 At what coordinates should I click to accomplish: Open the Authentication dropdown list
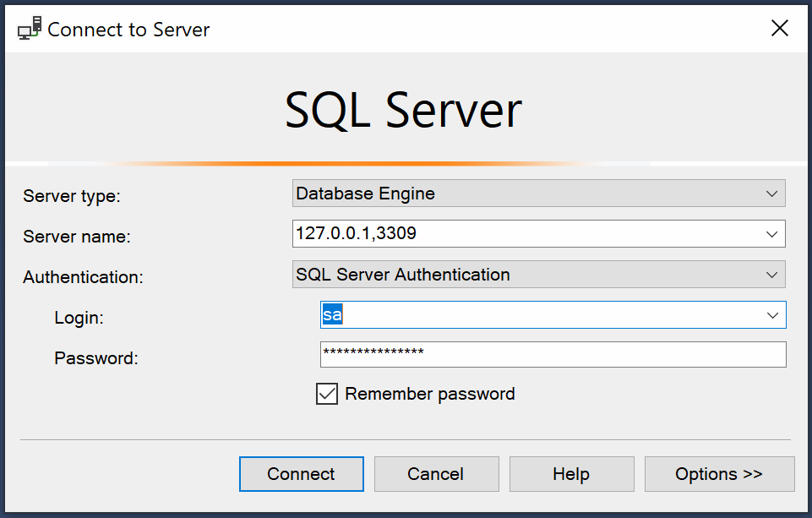pyautogui.click(x=538, y=274)
